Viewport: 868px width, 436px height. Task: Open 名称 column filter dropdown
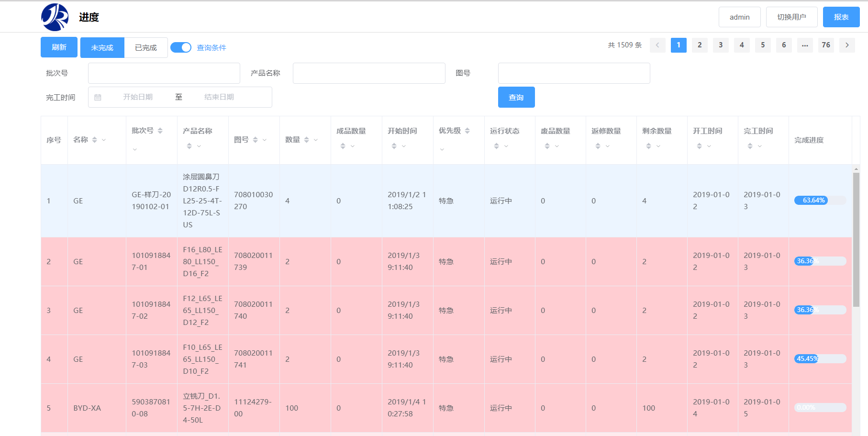[104, 140]
